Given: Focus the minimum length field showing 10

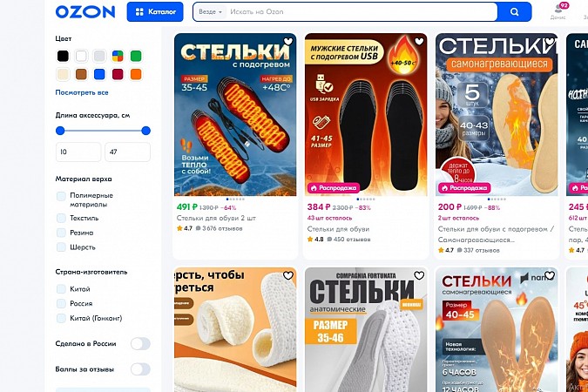Looking at the screenshot, I should tap(78, 152).
